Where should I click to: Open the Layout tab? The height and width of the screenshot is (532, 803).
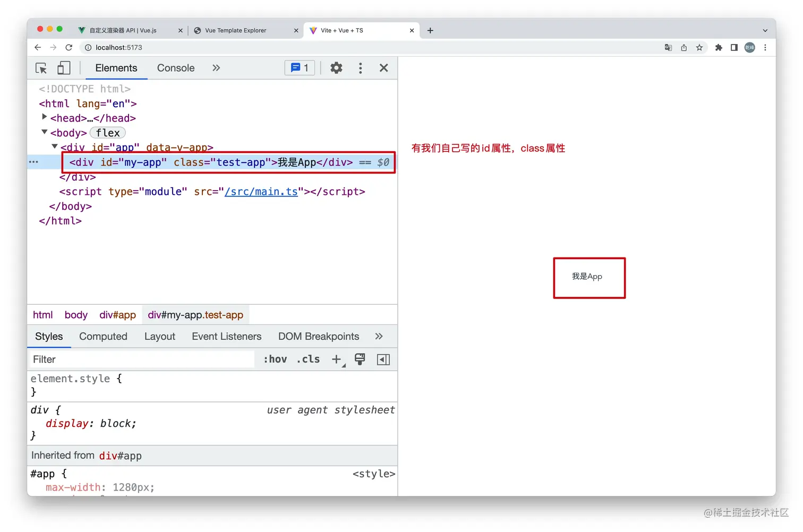click(160, 337)
